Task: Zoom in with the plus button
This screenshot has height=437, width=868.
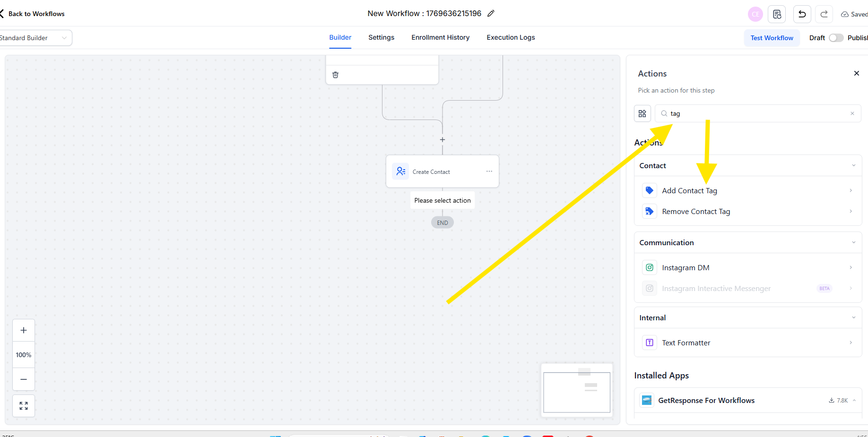Action: 24,330
